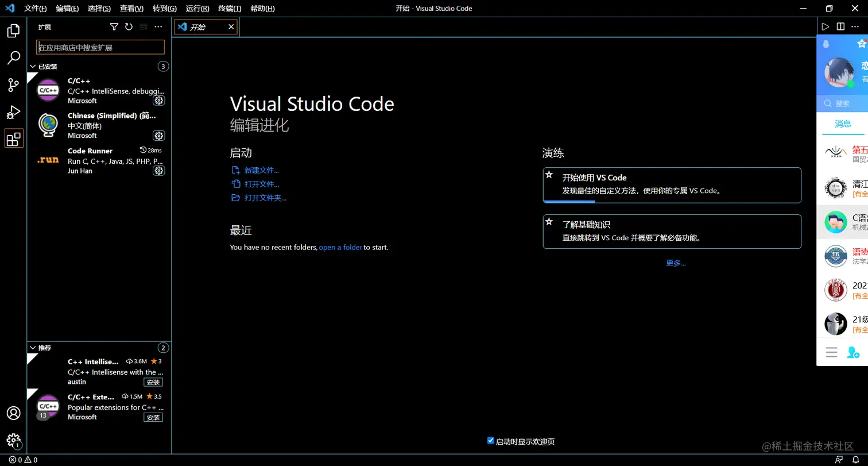Click the C++ Intellisense 3.6M download count
The width and height of the screenshot is (868, 466).
(x=137, y=361)
